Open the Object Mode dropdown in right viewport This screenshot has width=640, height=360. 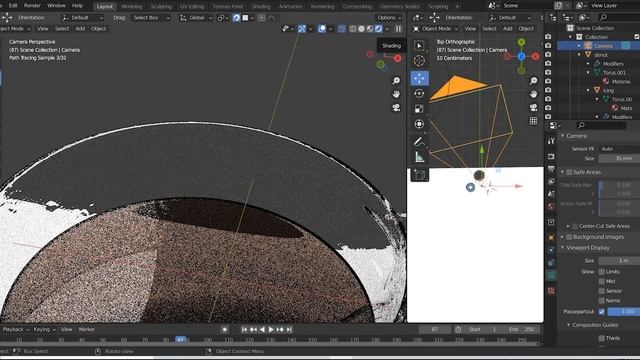(435, 29)
